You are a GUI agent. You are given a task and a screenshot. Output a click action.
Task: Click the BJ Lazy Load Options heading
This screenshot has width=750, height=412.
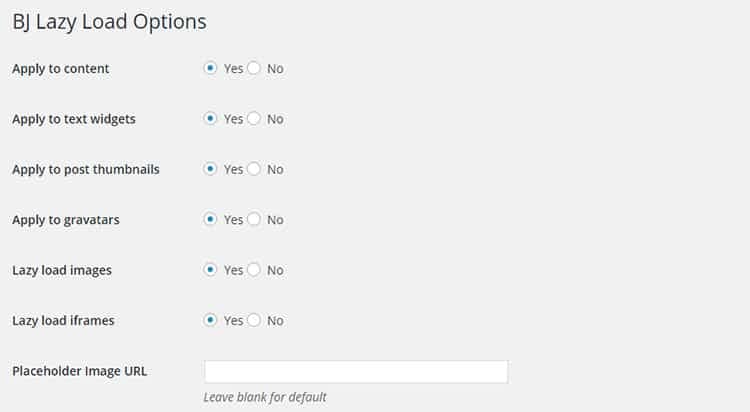click(109, 20)
